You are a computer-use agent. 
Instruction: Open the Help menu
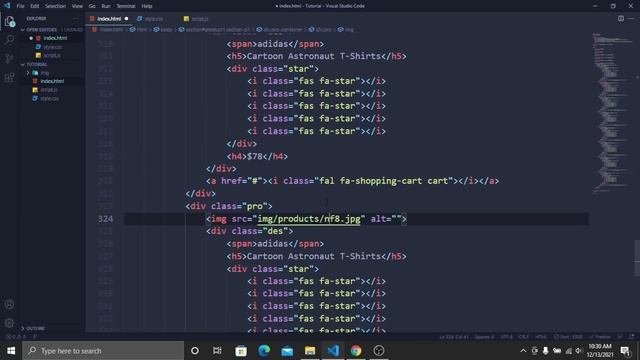click(147, 6)
